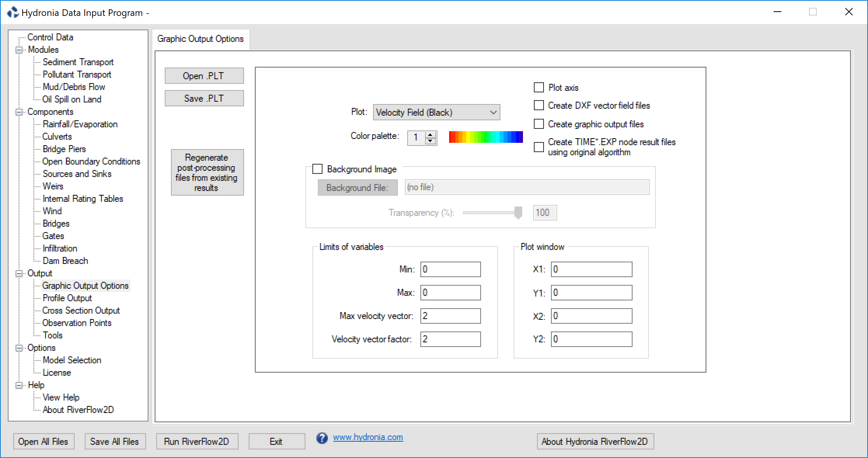This screenshot has height=458, width=868.
Task: Select Graphic Output Options tree item
Action: (x=85, y=286)
